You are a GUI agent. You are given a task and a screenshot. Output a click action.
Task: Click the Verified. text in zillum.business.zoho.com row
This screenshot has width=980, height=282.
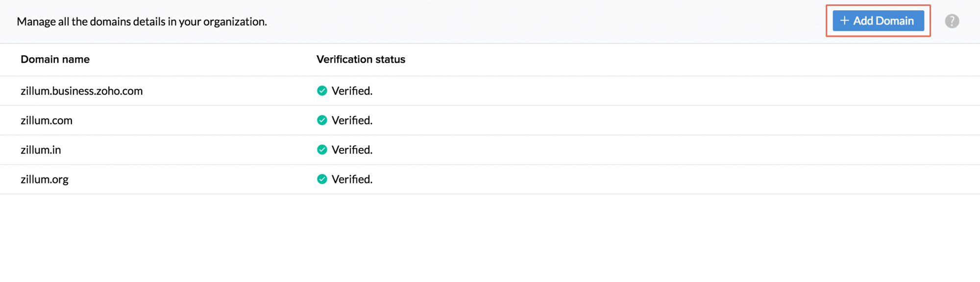[352, 91]
